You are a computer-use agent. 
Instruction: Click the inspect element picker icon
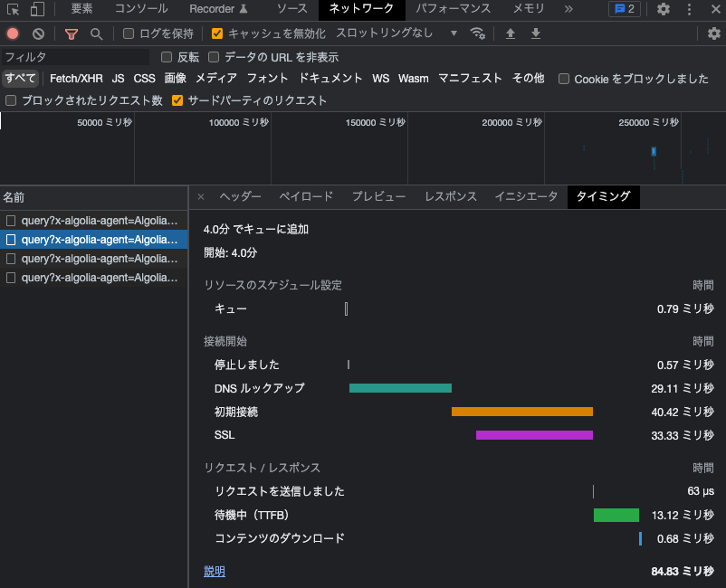point(13,9)
